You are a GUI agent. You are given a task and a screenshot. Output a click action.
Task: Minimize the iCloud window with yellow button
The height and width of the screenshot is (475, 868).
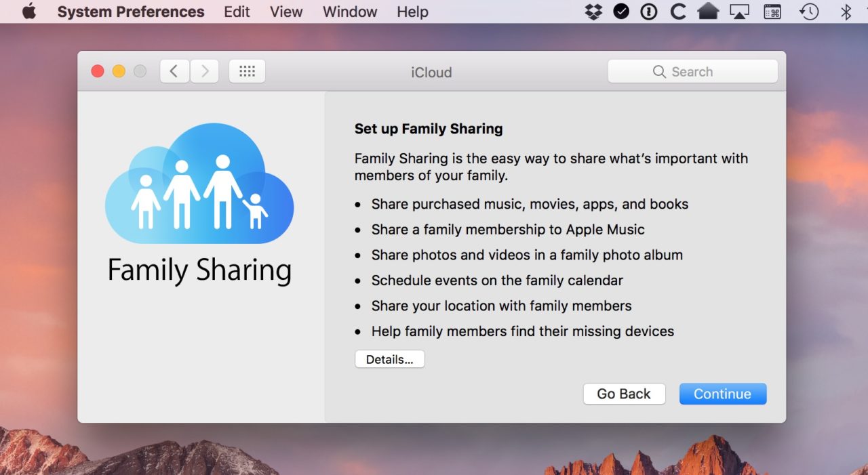119,71
